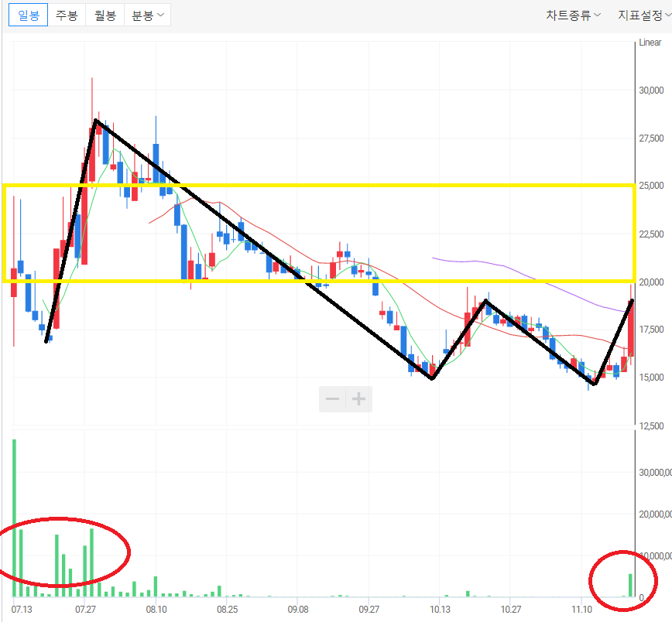The image size is (672, 622).
Task: Click the 07.13 date axis label
Action: 22,609
